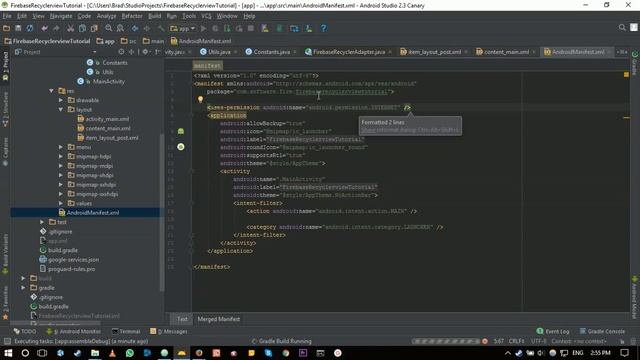Click the Back navigation arrow icon
The image size is (640, 360).
(135, 28)
